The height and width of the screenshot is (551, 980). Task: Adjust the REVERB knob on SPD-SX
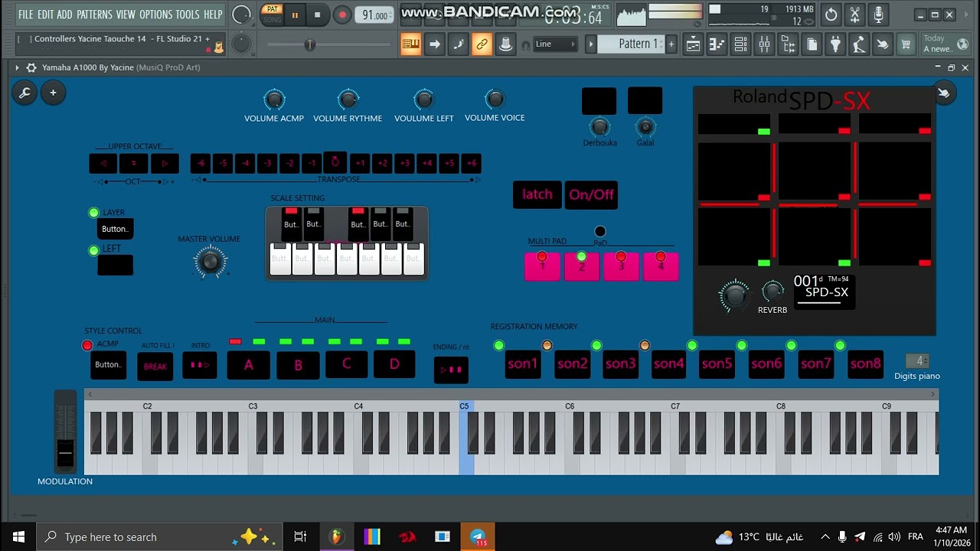click(x=773, y=292)
